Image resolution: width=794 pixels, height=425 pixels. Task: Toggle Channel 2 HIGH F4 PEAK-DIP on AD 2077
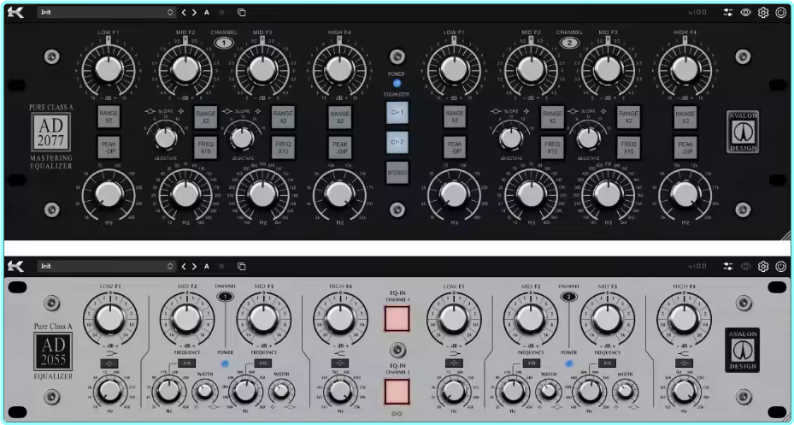tap(686, 147)
